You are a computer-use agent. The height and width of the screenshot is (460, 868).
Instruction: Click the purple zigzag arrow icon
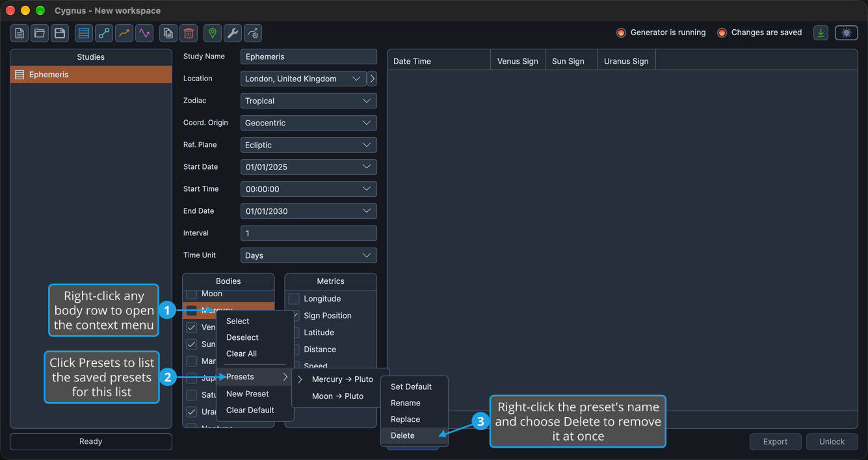pos(144,33)
